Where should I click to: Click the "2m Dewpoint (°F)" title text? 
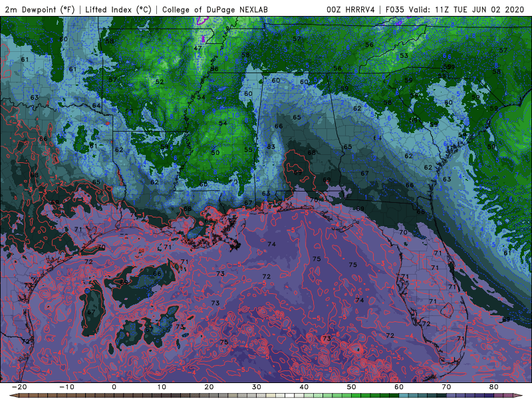[40, 9]
